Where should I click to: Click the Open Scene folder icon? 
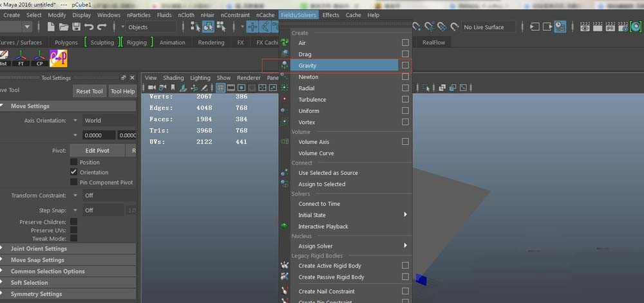(64, 27)
